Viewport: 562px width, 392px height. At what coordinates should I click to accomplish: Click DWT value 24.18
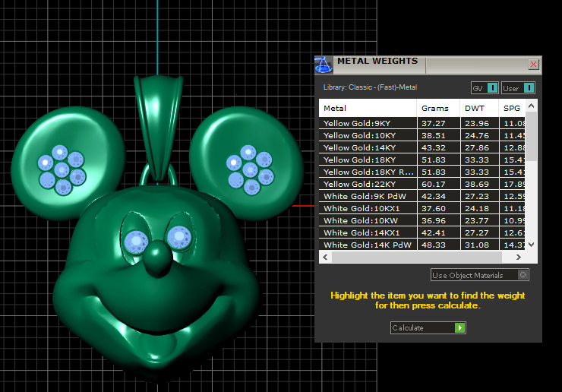(x=477, y=209)
